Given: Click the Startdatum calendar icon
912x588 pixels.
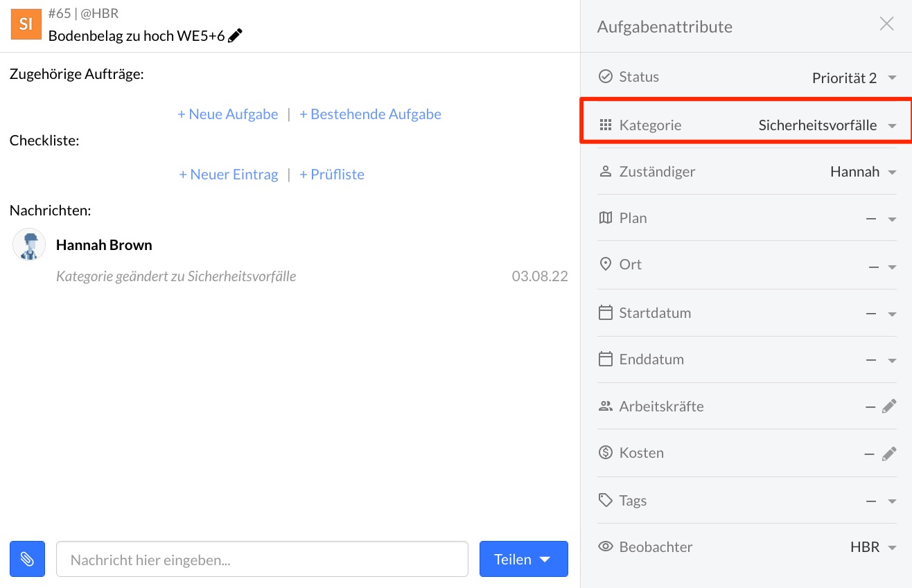Looking at the screenshot, I should point(606,312).
